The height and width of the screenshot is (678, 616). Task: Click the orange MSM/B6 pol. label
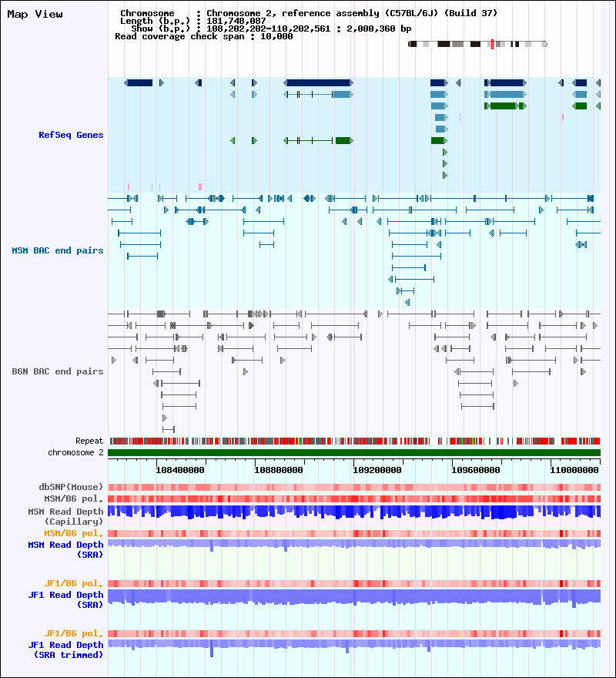(73, 533)
